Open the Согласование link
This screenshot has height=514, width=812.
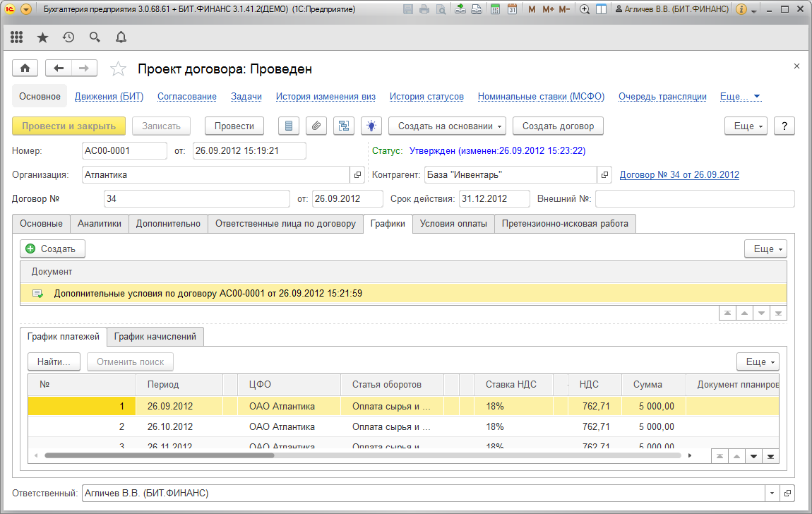click(x=187, y=96)
